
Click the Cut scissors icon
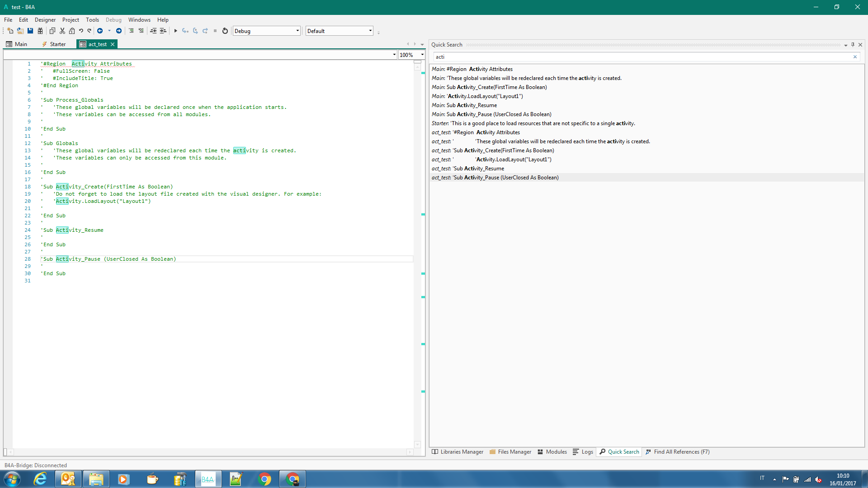62,31
